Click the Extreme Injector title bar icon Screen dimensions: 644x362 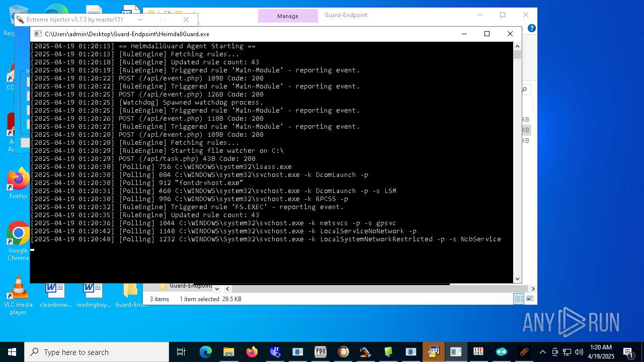[x=20, y=20]
